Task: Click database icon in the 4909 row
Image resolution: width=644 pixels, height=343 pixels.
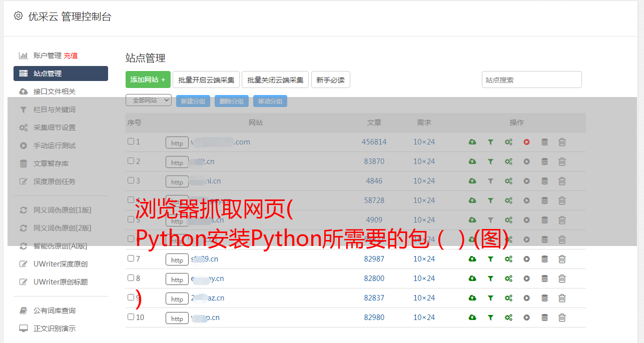Action: 544,220
